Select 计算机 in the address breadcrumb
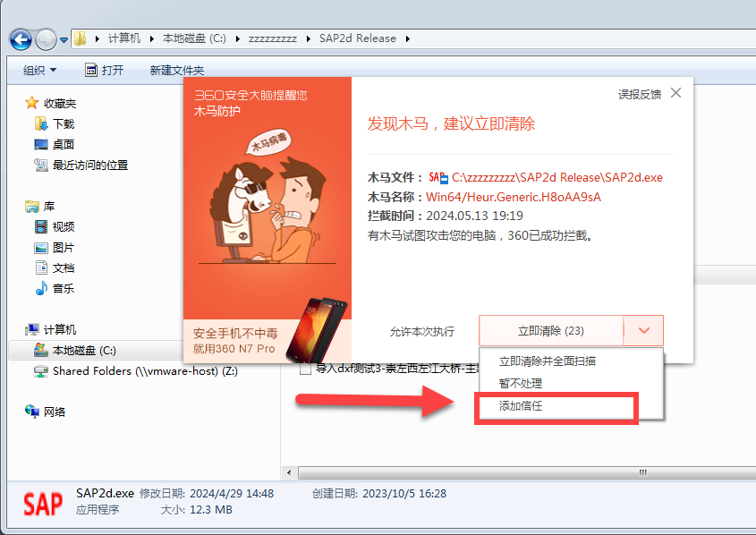The image size is (756, 535). [124, 38]
